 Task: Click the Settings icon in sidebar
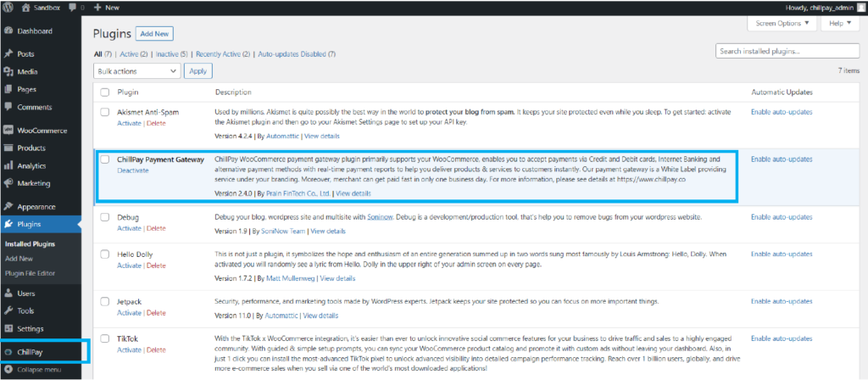[8, 328]
